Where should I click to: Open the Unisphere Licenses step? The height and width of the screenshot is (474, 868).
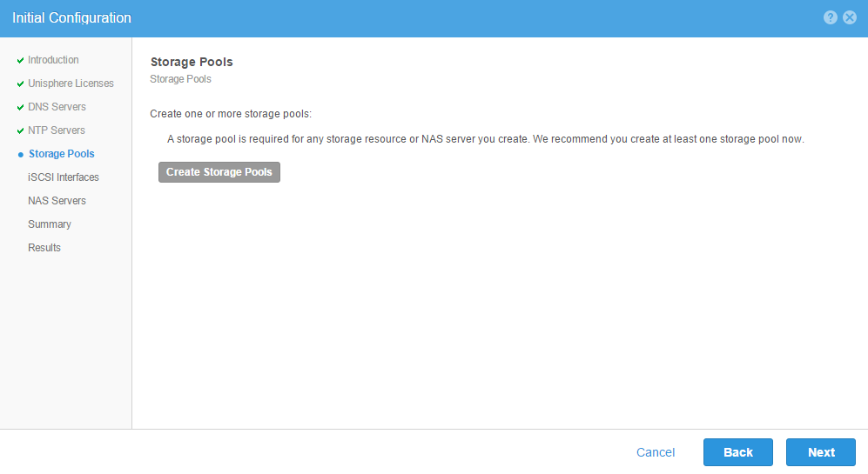coord(71,83)
